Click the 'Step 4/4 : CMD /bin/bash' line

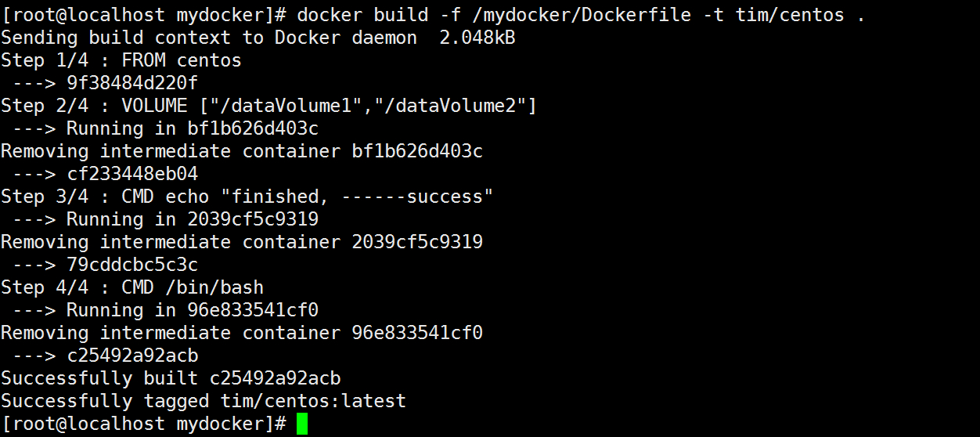(x=132, y=287)
